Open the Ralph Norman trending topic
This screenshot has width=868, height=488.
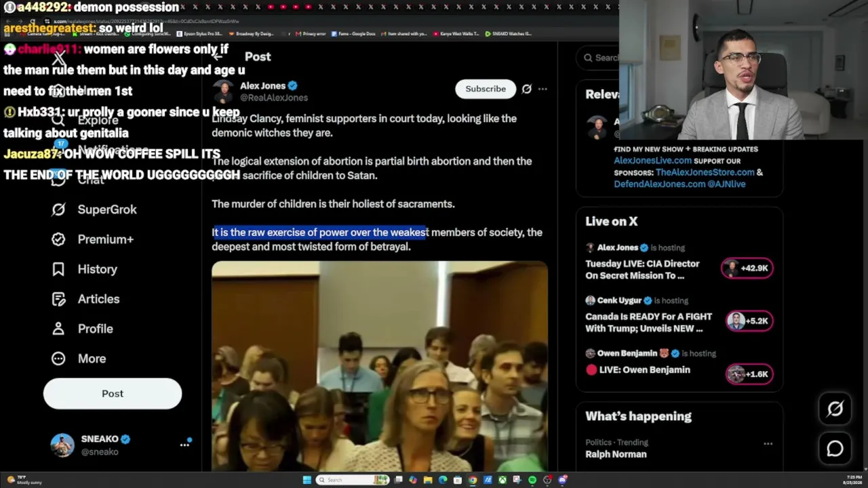616,454
